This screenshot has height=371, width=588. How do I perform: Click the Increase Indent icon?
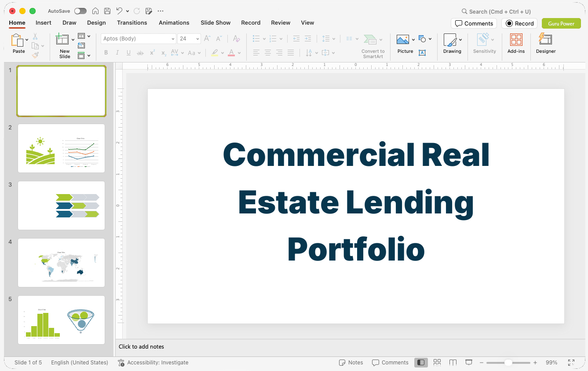308,39
